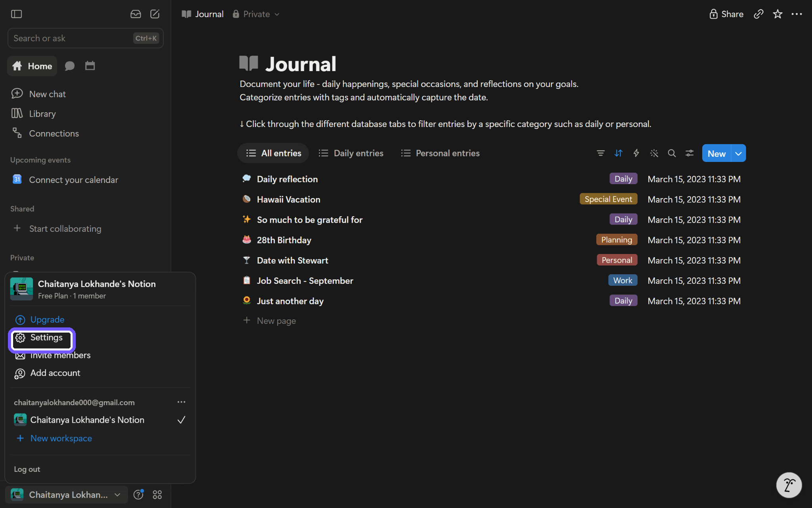Open the database sort arrows icon
This screenshot has width=812, height=508.
(x=619, y=153)
